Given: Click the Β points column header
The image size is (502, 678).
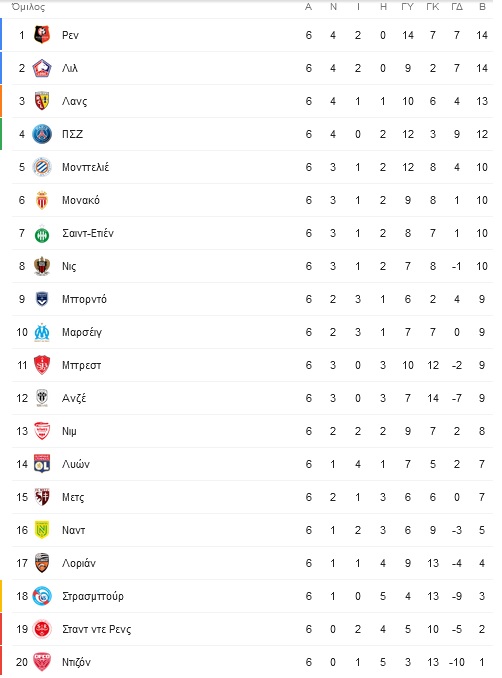Looking at the screenshot, I should point(482,7).
